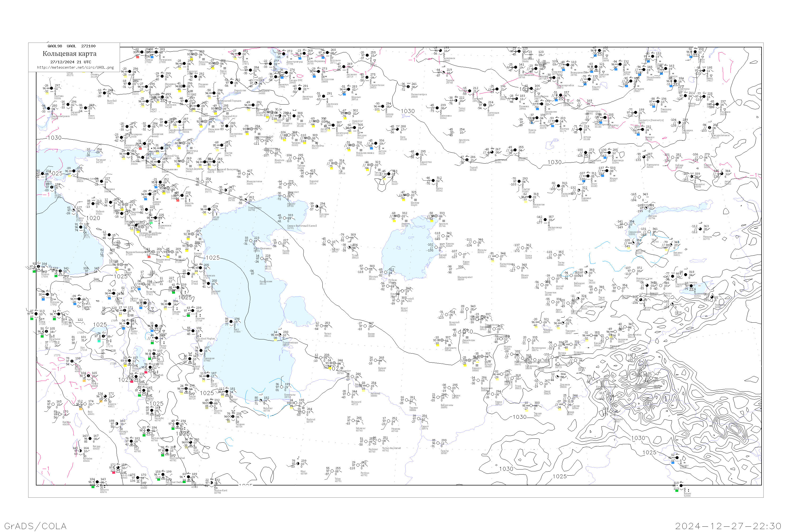
Task: Click the Волгоград 34560 station marker
Action: pyautogui.click(x=184, y=143)
